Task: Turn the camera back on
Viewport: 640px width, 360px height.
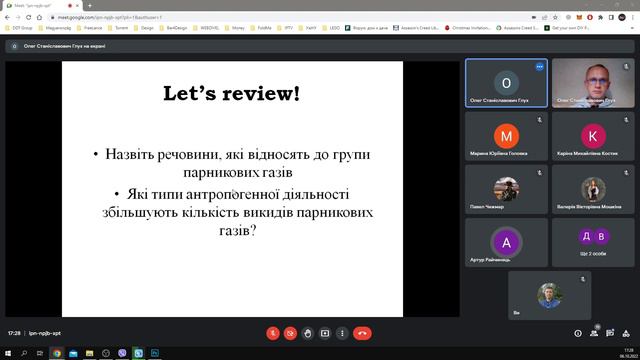Action: [x=290, y=333]
